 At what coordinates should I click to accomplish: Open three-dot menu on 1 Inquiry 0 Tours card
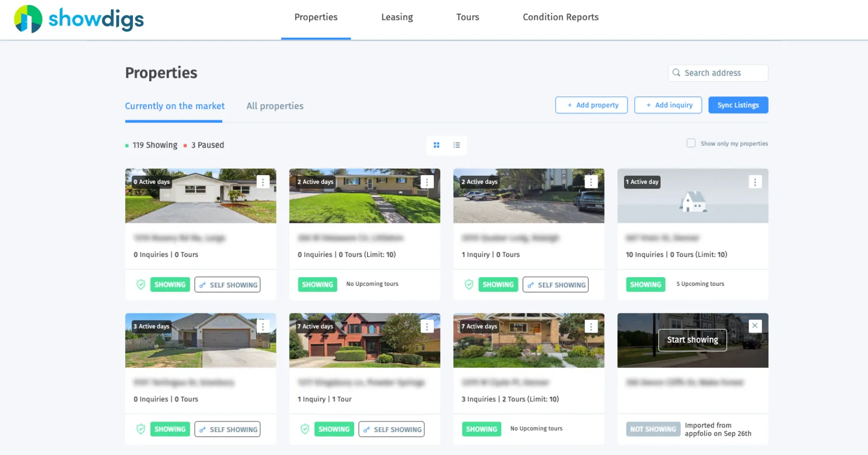pos(591,182)
